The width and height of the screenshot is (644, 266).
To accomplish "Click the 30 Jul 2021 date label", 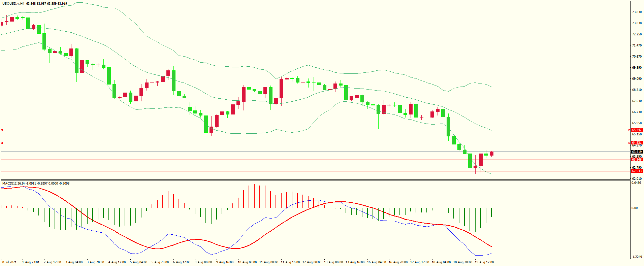I will pos(9,262).
